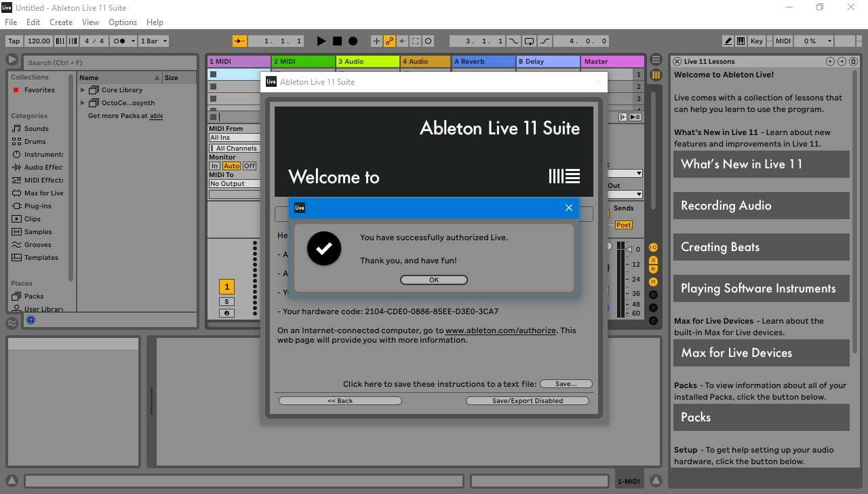The width and height of the screenshot is (868, 494).
Task: Click the << Back button
Action: click(340, 400)
